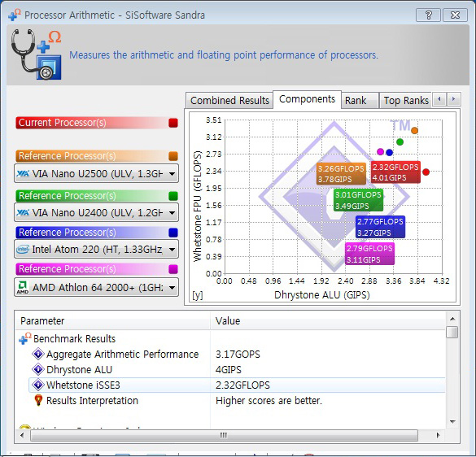Image resolution: width=476 pixels, height=457 pixels.
Task: Close the Processor Arithmetic window
Action: [455, 15]
